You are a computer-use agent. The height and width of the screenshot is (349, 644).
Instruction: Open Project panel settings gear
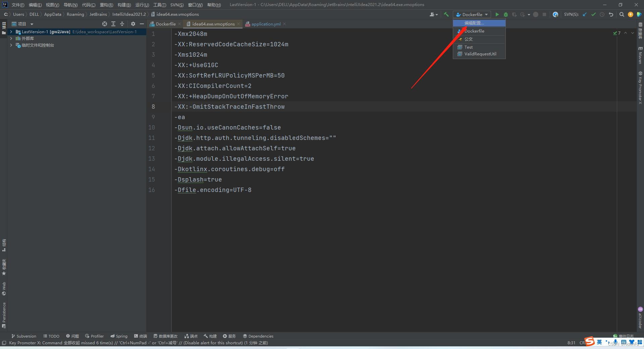(x=133, y=24)
